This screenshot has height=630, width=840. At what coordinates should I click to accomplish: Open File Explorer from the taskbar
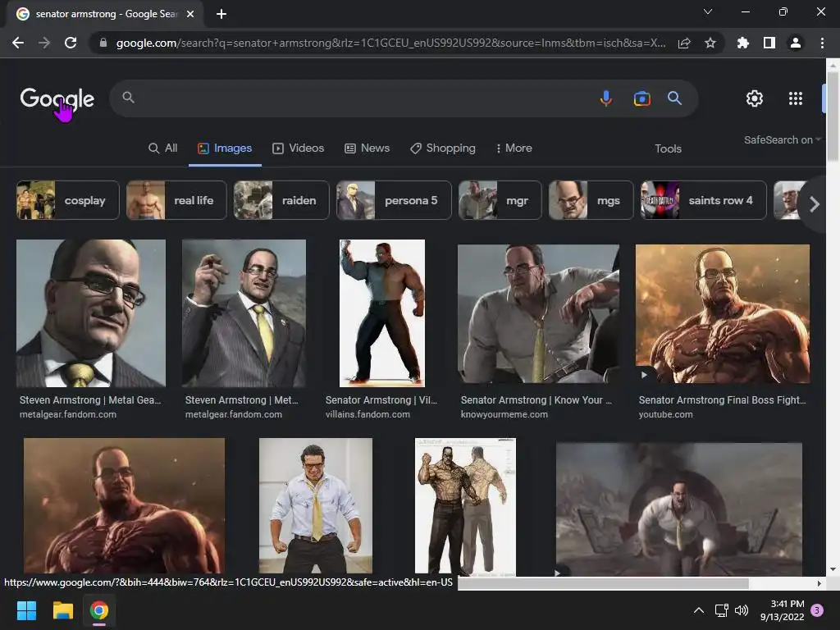click(62, 610)
